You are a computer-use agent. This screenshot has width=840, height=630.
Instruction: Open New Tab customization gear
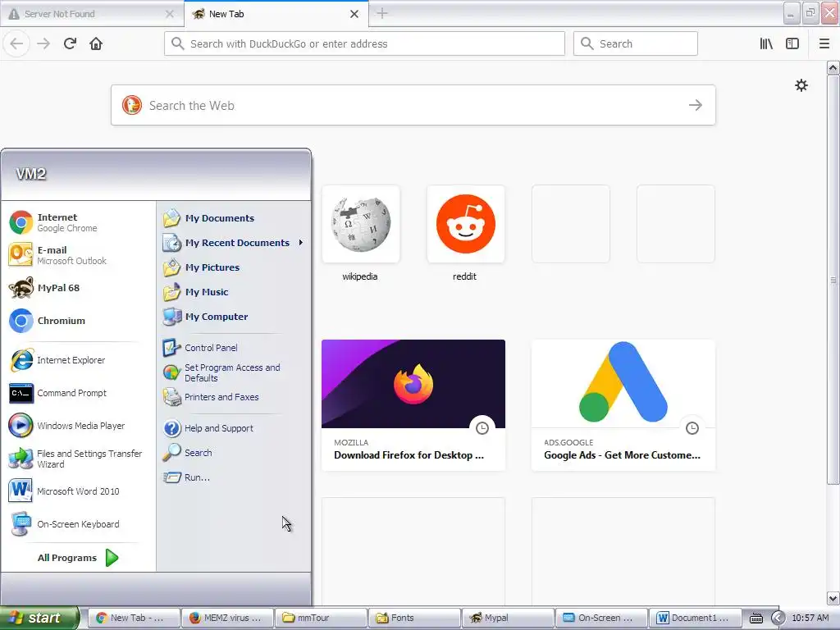(x=801, y=85)
